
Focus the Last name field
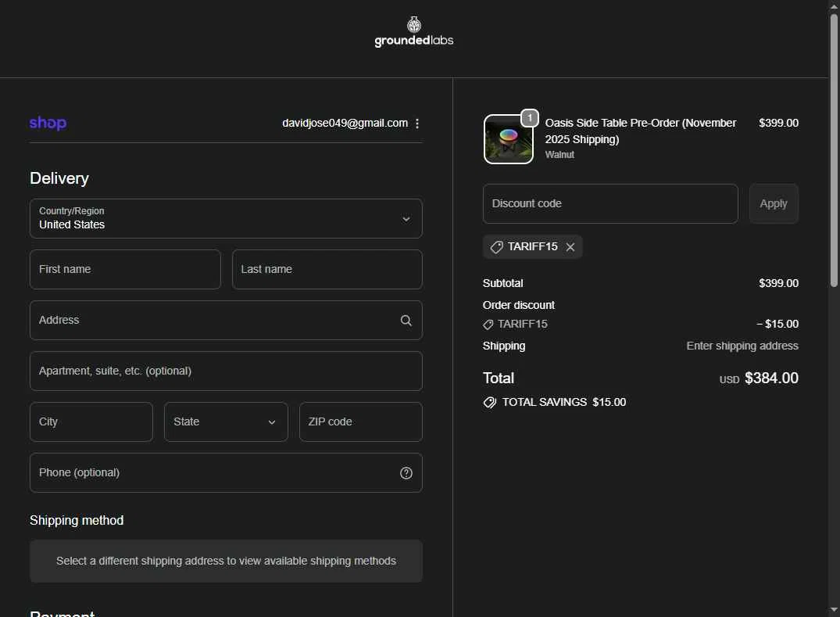(x=327, y=269)
